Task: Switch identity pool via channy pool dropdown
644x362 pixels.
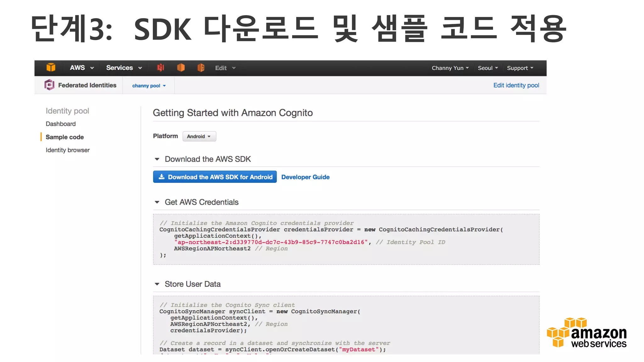Action: [x=149, y=85]
